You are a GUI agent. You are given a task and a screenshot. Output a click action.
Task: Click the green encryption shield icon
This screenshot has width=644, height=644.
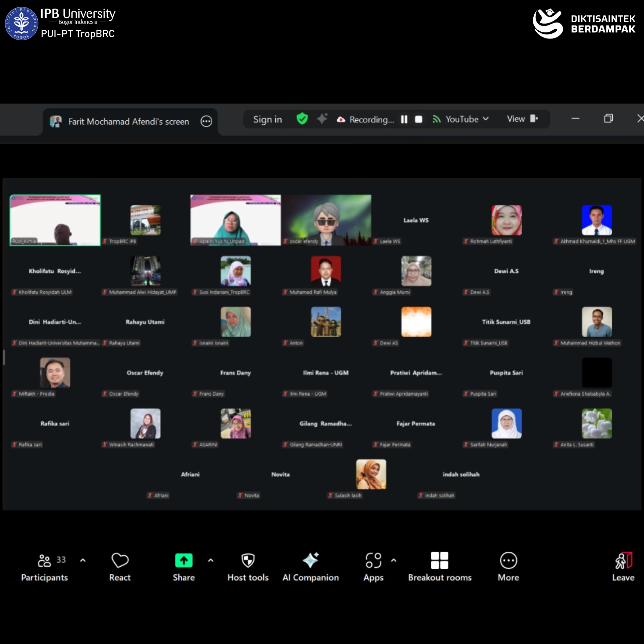pyautogui.click(x=302, y=119)
